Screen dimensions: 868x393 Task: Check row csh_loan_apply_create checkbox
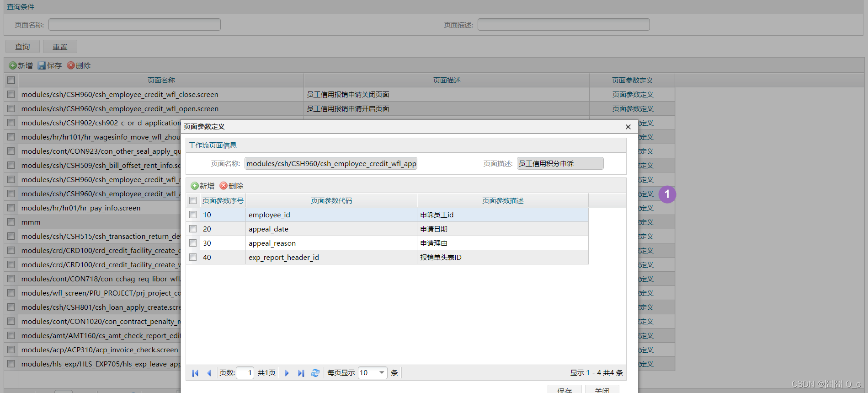click(11, 307)
